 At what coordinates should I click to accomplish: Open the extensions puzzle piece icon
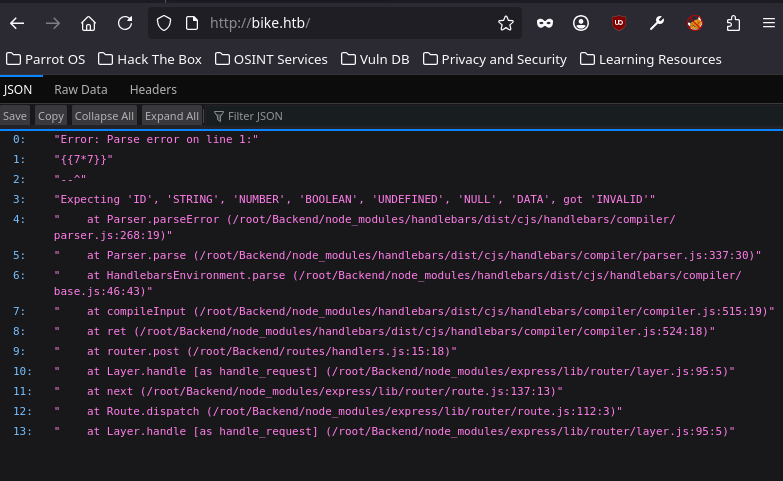coord(733,23)
